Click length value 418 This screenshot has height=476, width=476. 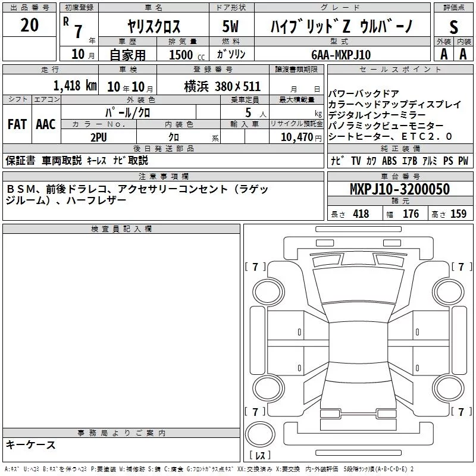pos(361,214)
